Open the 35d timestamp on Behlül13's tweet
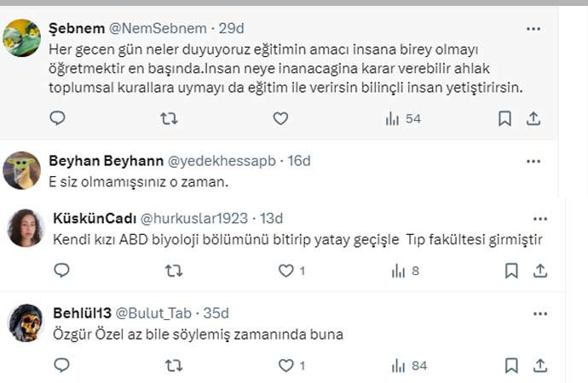The width and height of the screenshot is (588, 383). pyautogui.click(x=215, y=313)
